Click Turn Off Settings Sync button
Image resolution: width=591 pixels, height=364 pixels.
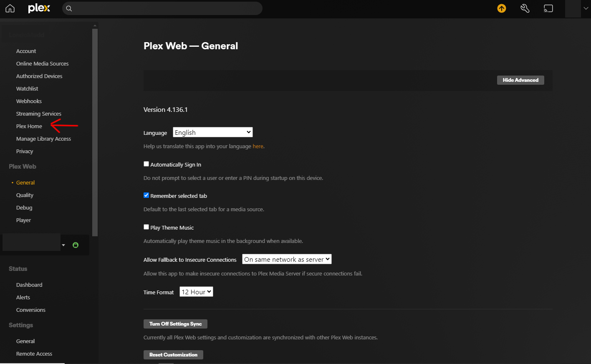pos(175,324)
